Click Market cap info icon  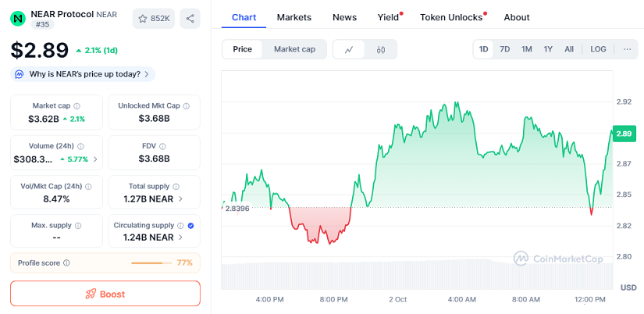coord(77,105)
